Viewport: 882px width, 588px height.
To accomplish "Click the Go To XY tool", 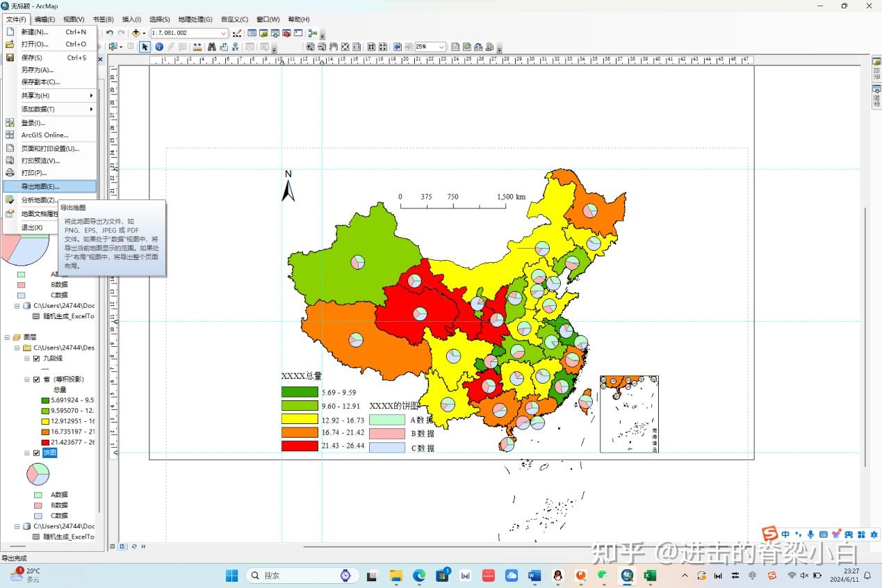I will (236, 47).
